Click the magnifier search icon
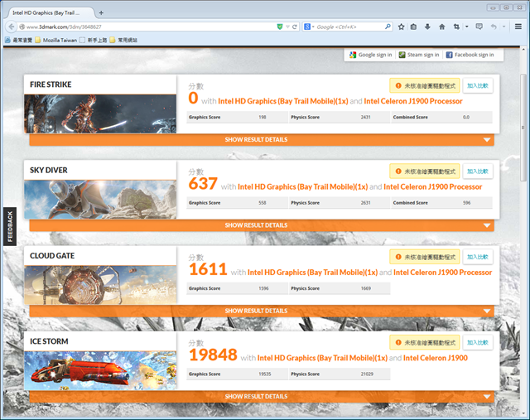Viewport: 530px width, 420px height. pos(388,27)
